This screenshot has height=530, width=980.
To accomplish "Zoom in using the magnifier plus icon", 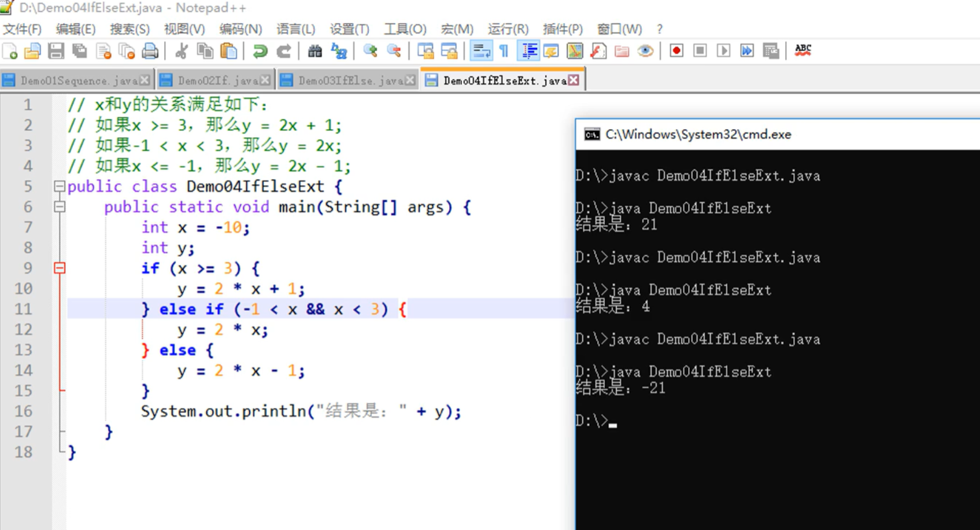I will [370, 51].
